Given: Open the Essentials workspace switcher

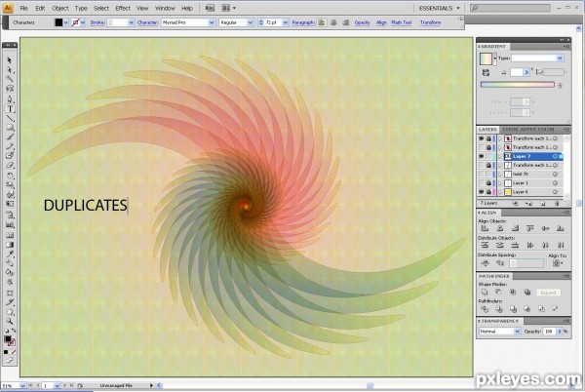Looking at the screenshot, I should 439,8.
